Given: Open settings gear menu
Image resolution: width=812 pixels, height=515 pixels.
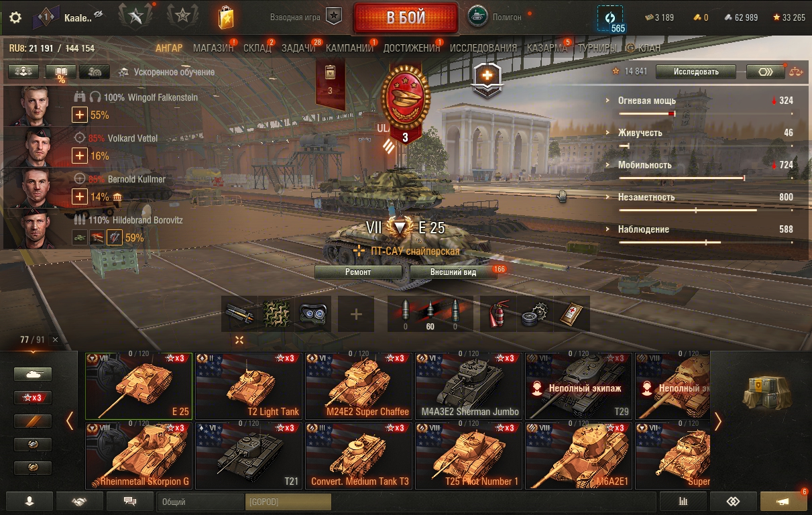Looking at the screenshot, I should coord(15,17).
